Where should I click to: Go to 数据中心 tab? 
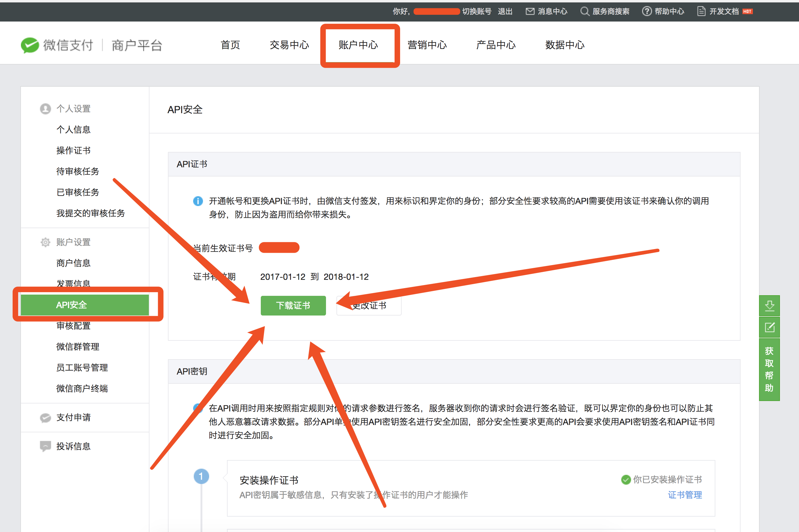click(x=565, y=45)
